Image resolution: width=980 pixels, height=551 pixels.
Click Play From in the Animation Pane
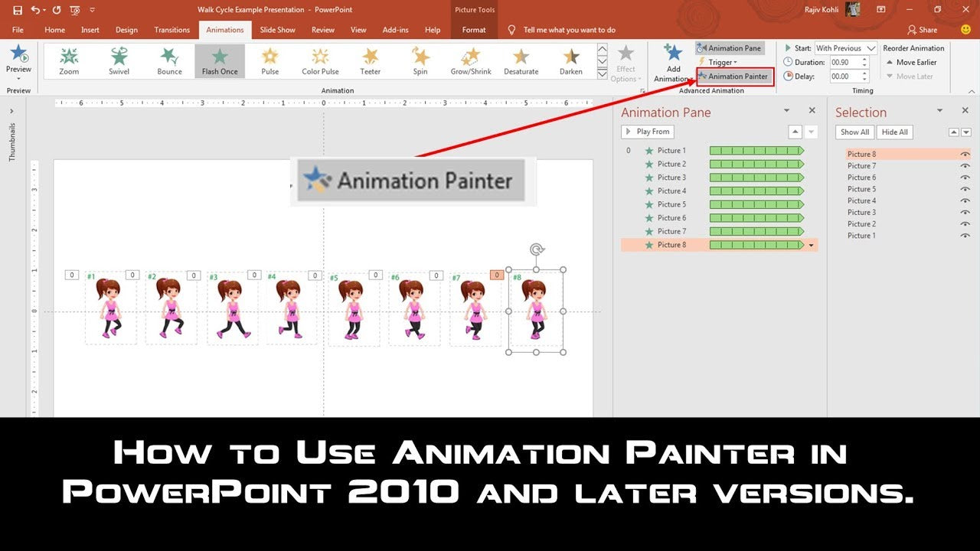point(647,132)
